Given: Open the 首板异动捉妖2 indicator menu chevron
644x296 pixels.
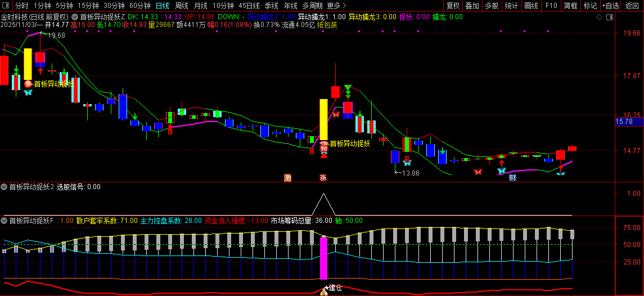Looking at the screenshot, I should click(4, 187).
